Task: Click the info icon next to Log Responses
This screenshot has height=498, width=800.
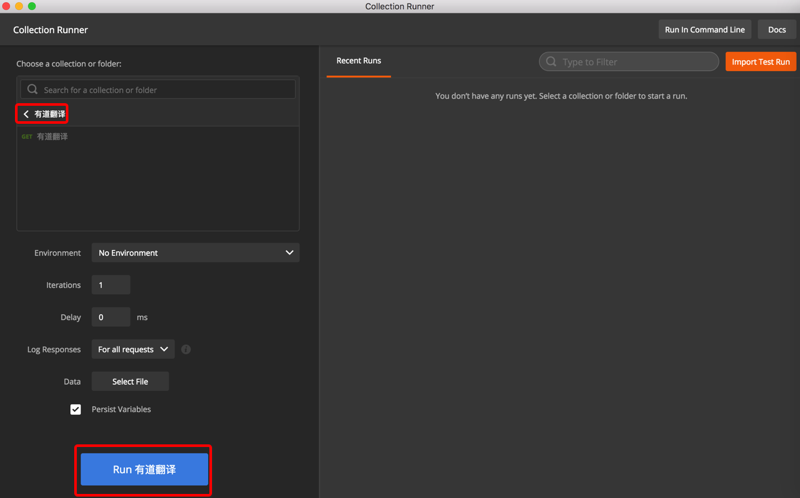Action: [x=186, y=350]
